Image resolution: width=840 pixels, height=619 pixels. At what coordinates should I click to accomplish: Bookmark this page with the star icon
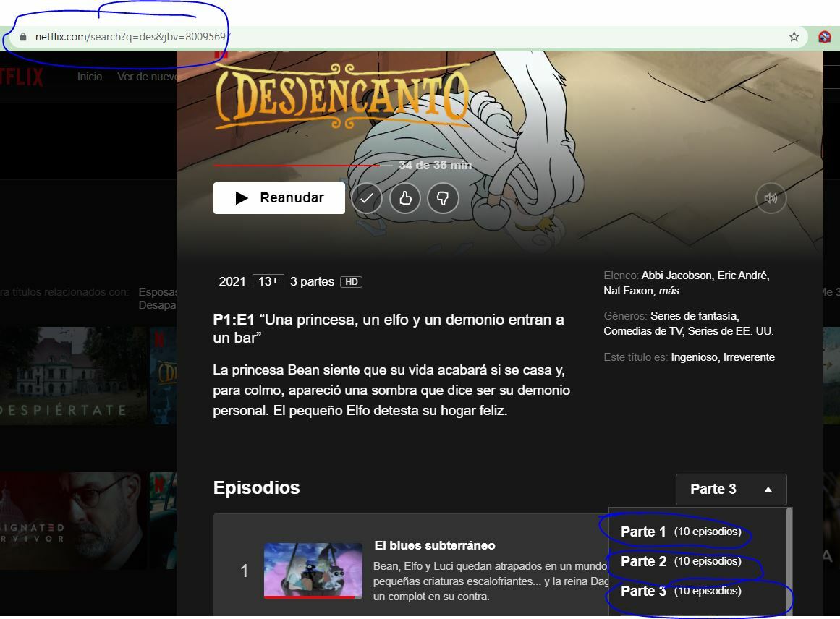(x=794, y=36)
